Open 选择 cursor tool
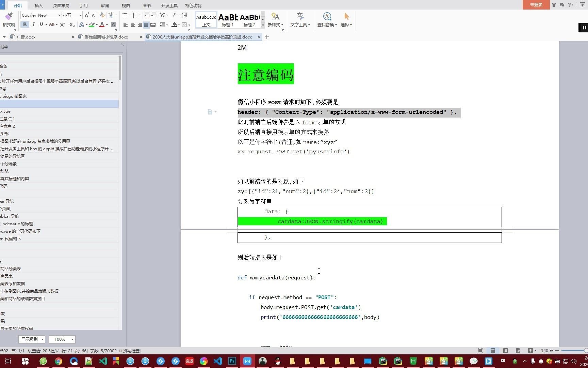588x368 pixels. pos(346,20)
